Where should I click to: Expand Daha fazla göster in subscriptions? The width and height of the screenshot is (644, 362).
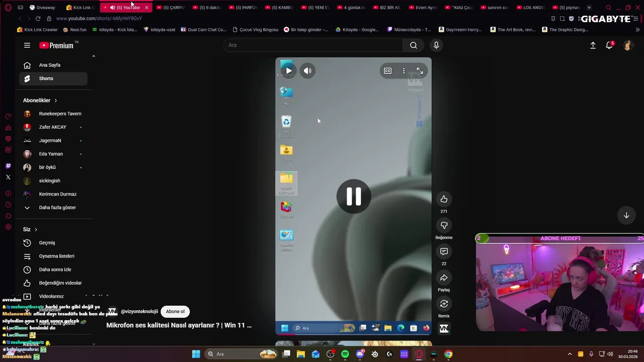click(x=53, y=208)
